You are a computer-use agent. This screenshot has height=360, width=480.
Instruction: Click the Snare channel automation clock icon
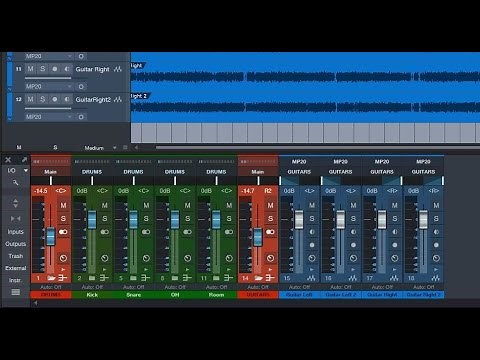[146, 258]
